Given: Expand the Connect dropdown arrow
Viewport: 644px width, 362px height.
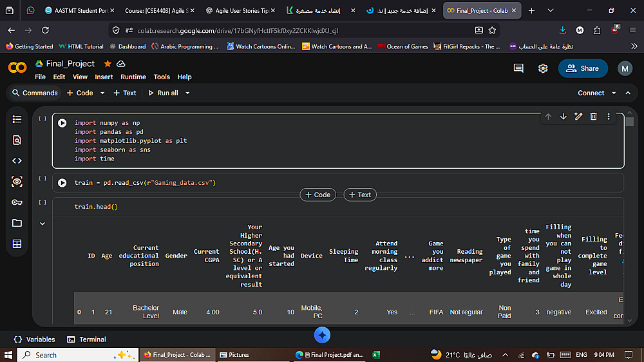Looking at the screenshot, I should click(x=614, y=93).
